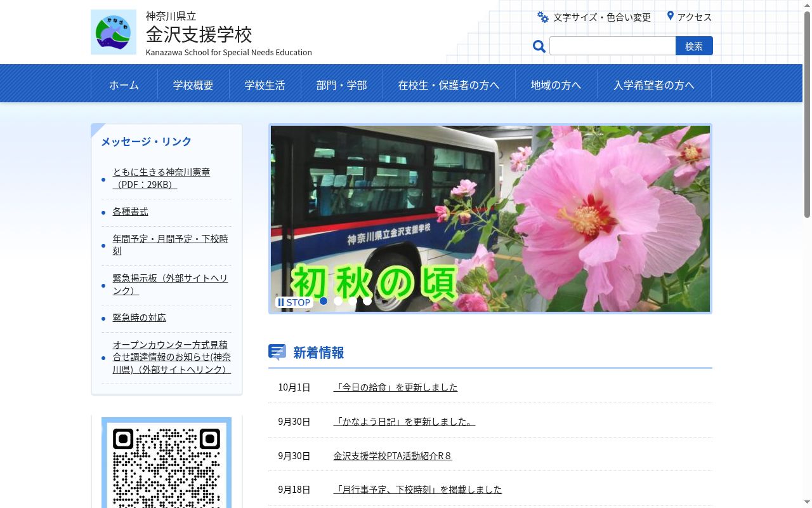Open the 金沢支援学校PTA活動紹介R8 link
This screenshot has height=508, width=812.
(x=393, y=456)
